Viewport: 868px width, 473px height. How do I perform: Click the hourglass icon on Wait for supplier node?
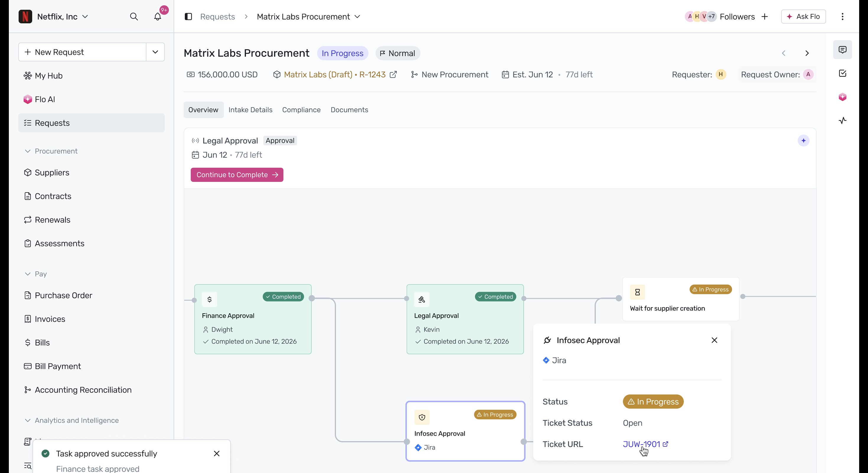(637, 292)
